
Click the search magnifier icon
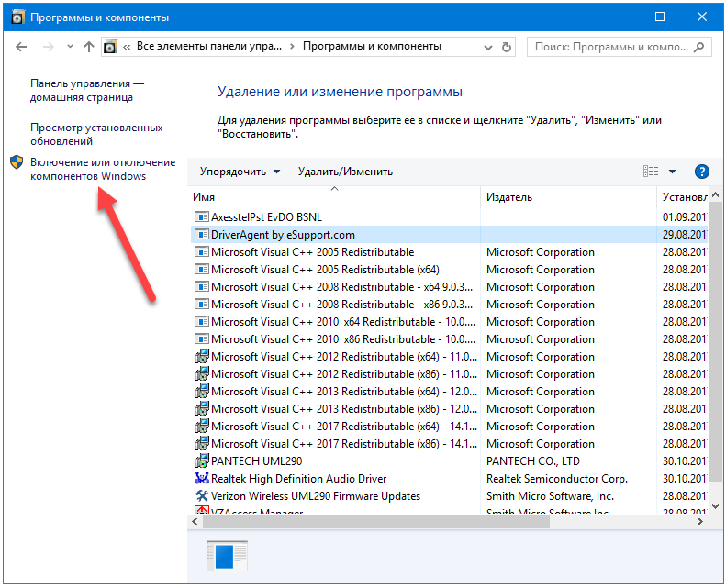698,46
